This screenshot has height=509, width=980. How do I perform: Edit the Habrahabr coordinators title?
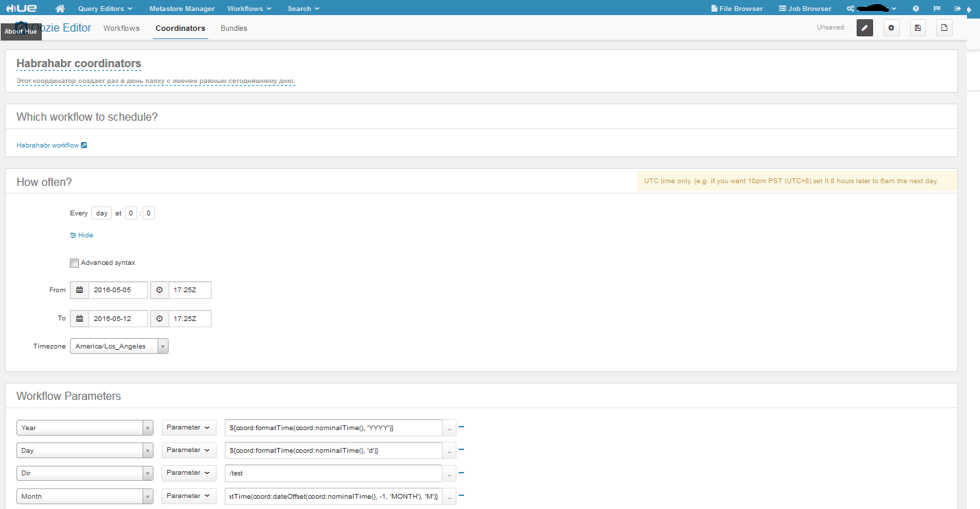pos(79,63)
